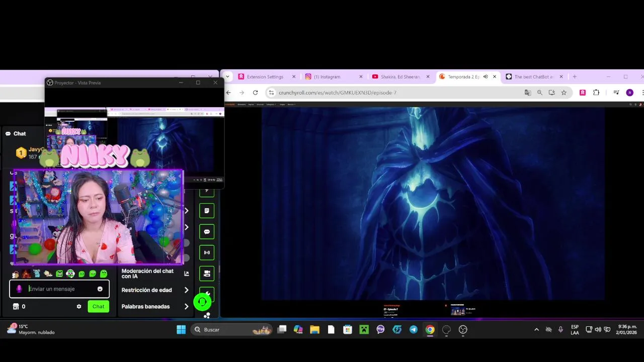The width and height of the screenshot is (644, 362).
Task: Open the notes panel icon in sidebar
Action: click(207, 211)
